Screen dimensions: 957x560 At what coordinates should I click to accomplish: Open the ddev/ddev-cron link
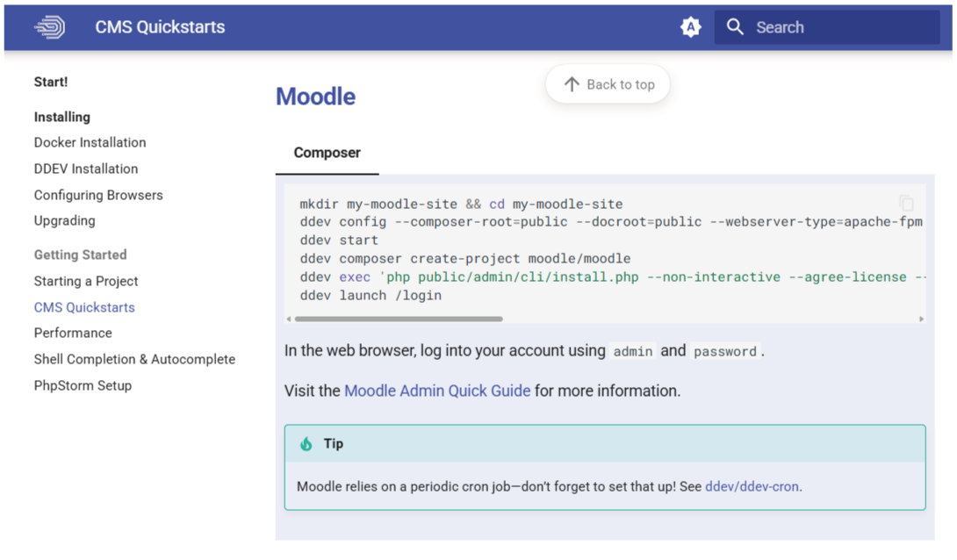[752, 486]
